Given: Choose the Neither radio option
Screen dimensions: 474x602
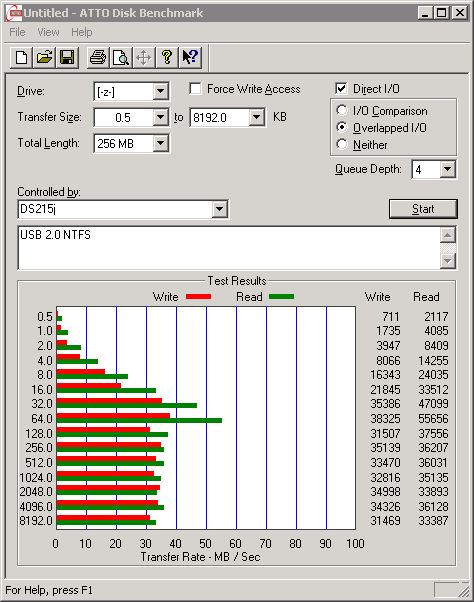Looking at the screenshot, I should 342,144.
